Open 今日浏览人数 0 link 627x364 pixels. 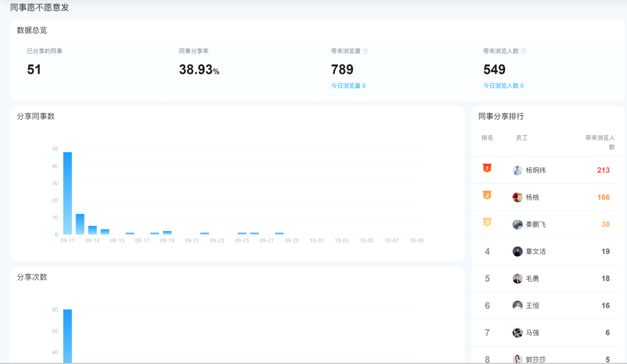[x=503, y=86]
